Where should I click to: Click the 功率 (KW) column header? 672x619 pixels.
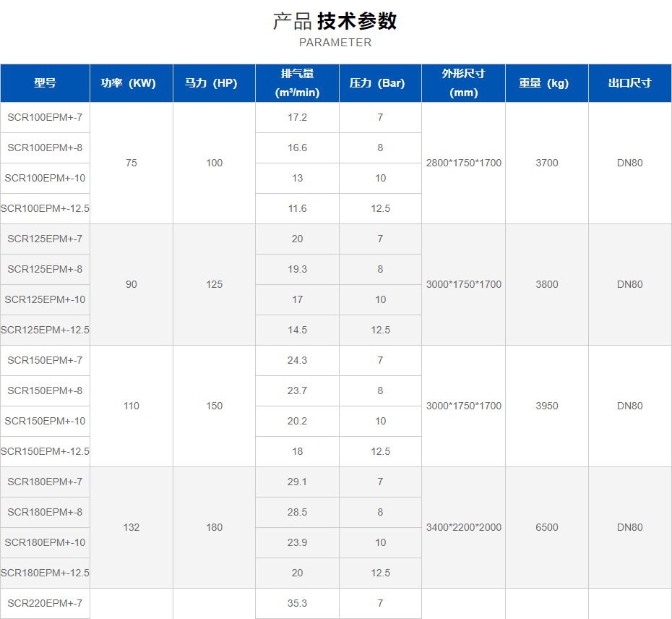(131, 83)
